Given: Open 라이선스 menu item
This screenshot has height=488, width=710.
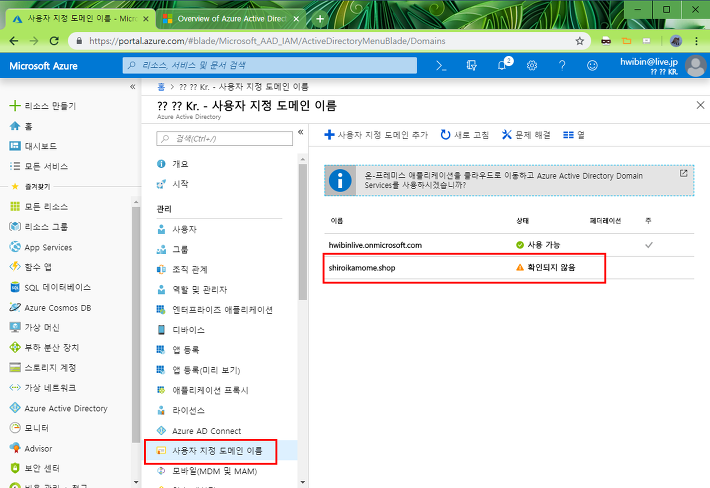Looking at the screenshot, I should click(x=181, y=411).
